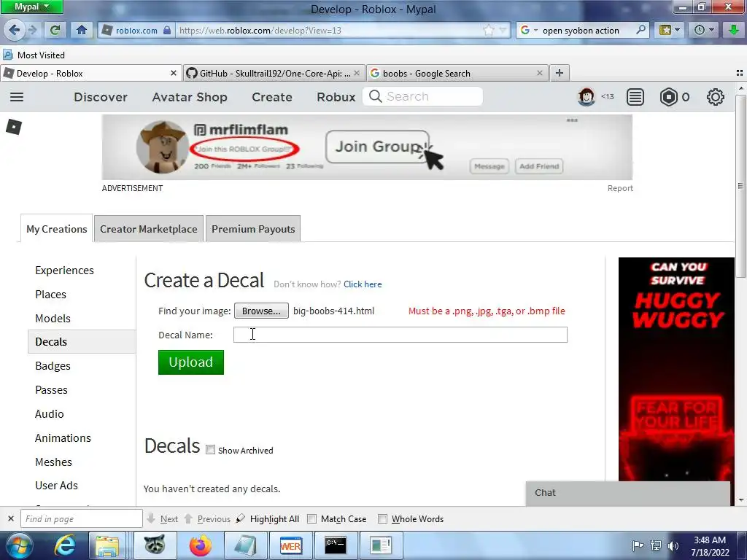Toggle Highlight All in find bar

point(268,518)
